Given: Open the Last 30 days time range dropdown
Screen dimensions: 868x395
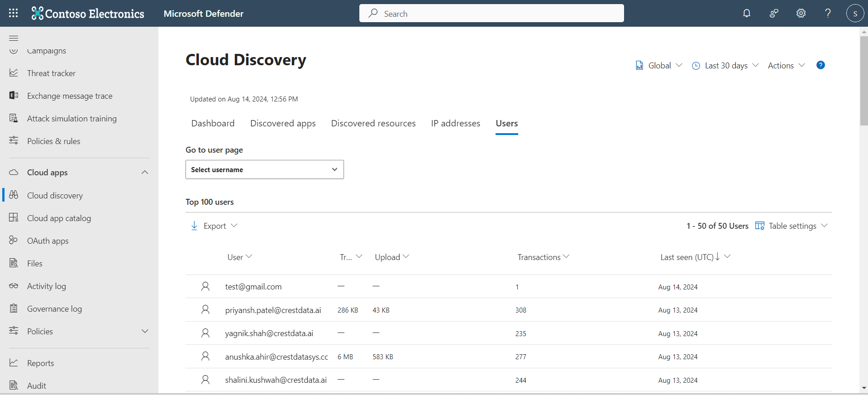Looking at the screenshot, I should (x=725, y=66).
